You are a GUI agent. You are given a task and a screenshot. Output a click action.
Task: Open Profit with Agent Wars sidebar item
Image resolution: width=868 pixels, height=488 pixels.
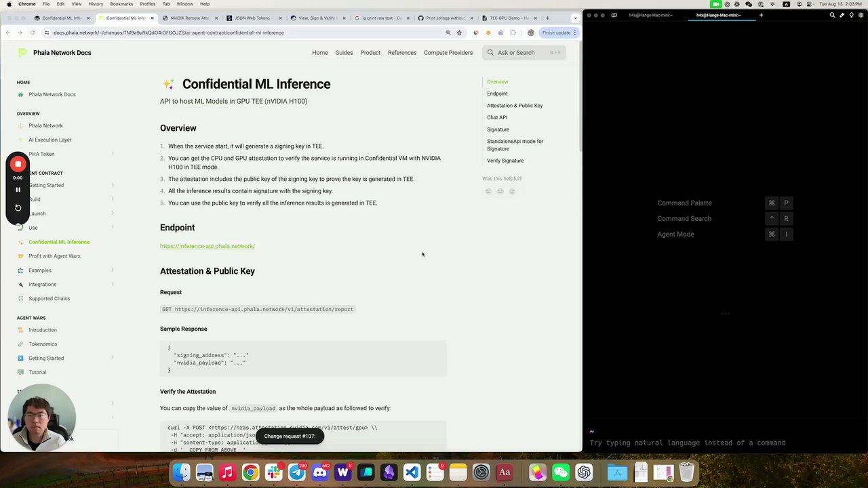[54, 256]
